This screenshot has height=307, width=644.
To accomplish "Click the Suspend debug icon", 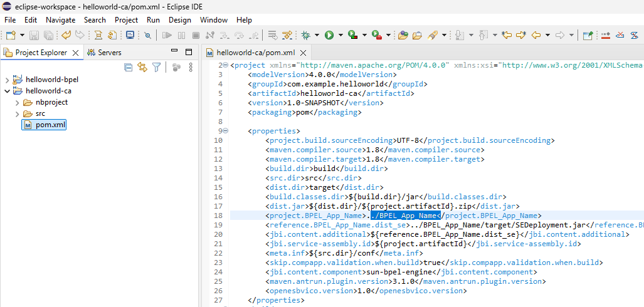I will point(181,35).
